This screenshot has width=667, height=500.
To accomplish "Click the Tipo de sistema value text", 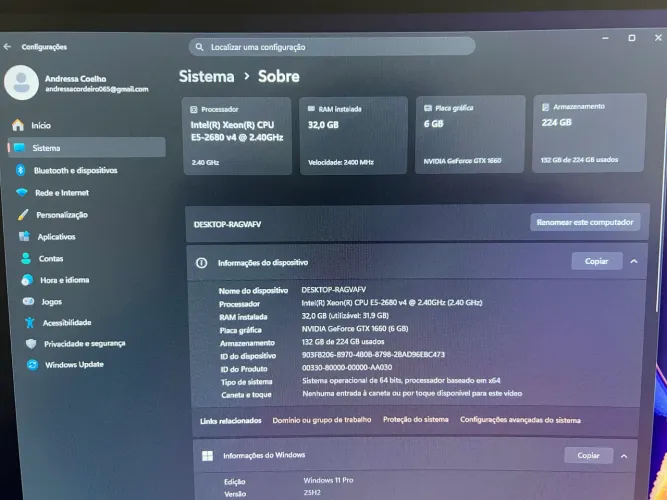I will click(401, 380).
